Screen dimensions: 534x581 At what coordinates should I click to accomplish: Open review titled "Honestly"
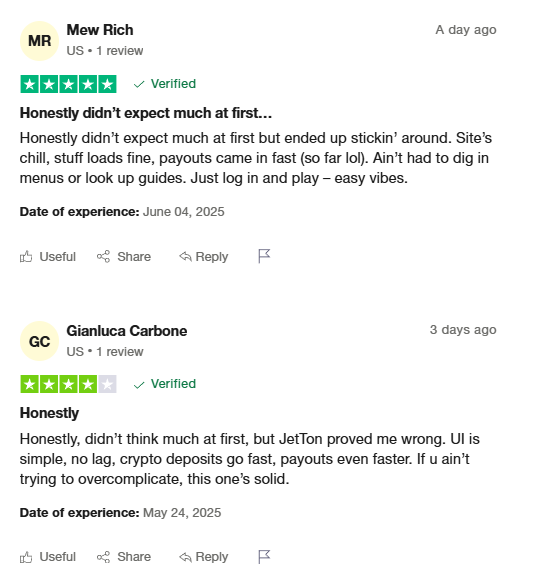[49, 413]
